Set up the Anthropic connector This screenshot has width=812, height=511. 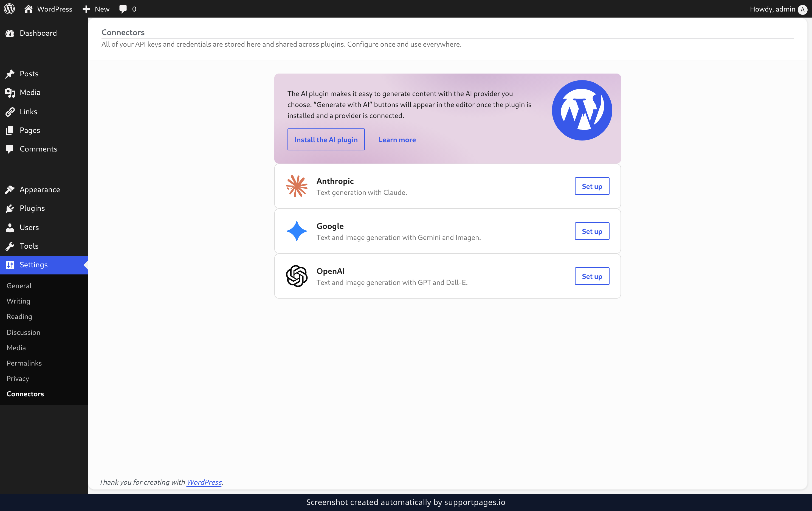pyautogui.click(x=592, y=186)
